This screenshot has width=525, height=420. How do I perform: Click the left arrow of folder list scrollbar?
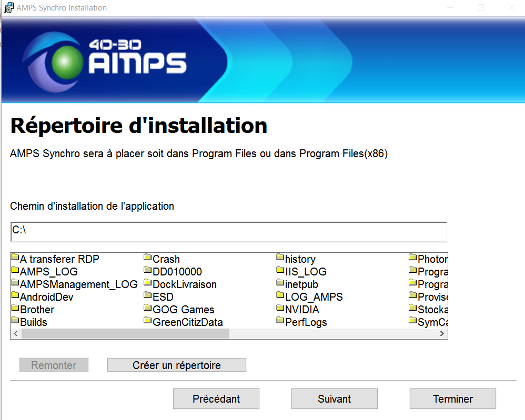[x=15, y=334]
